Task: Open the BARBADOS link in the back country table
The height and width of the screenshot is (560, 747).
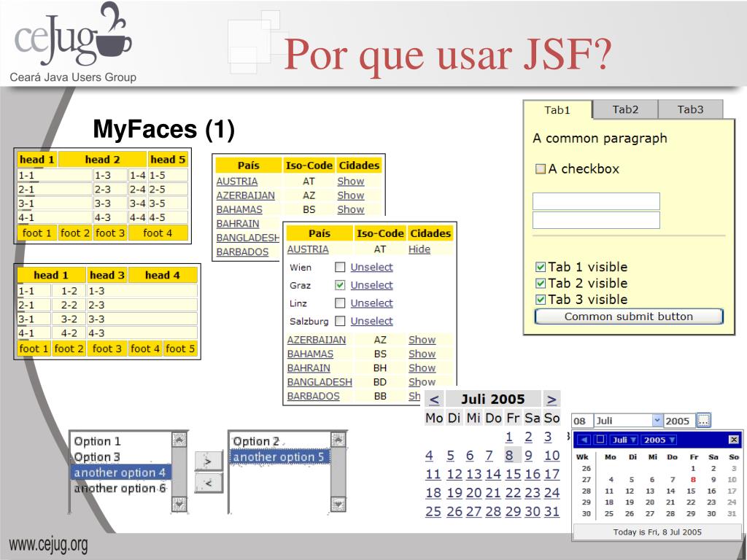Action: [242, 252]
